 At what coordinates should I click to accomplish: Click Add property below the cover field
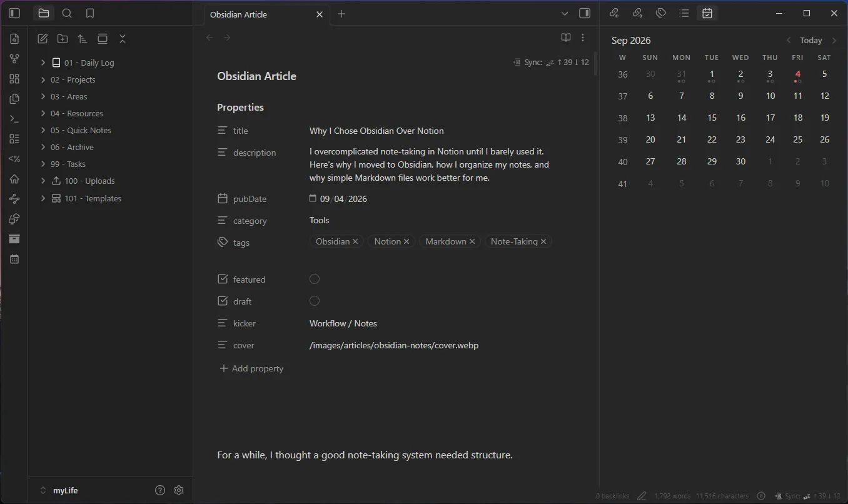point(251,368)
